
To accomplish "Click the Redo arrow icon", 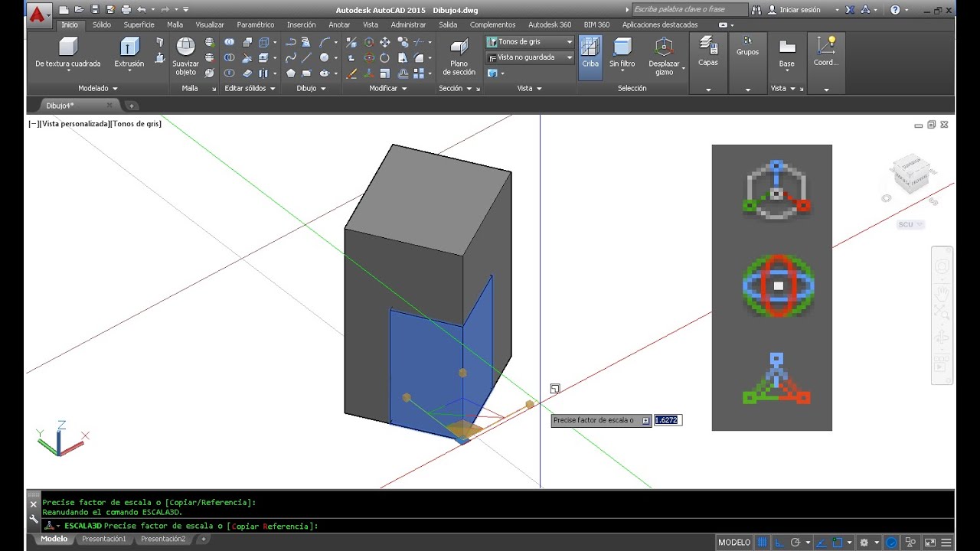I will pos(165,10).
